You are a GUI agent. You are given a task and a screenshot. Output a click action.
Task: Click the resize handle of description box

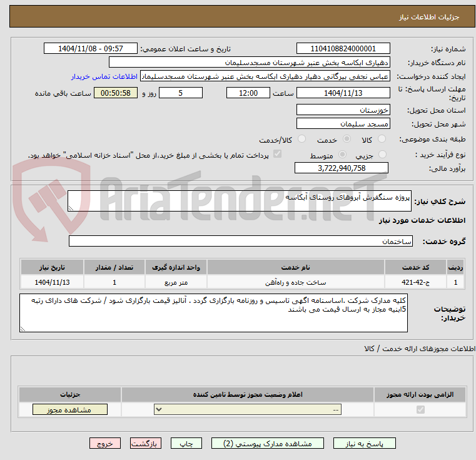71,208
